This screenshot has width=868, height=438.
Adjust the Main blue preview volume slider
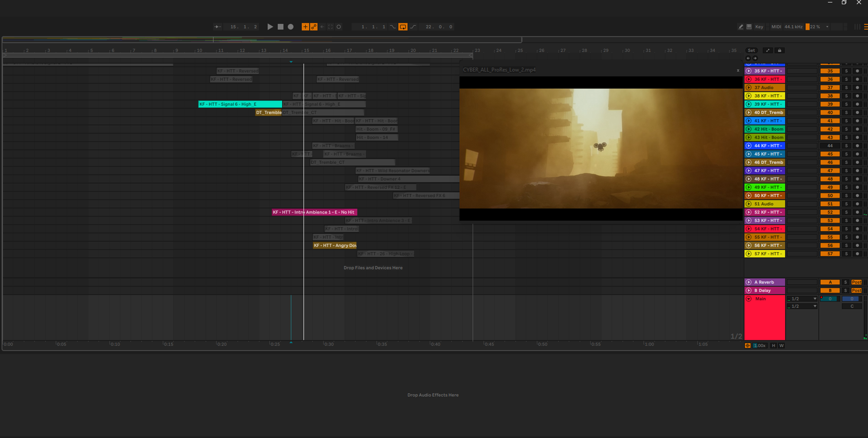point(851,299)
